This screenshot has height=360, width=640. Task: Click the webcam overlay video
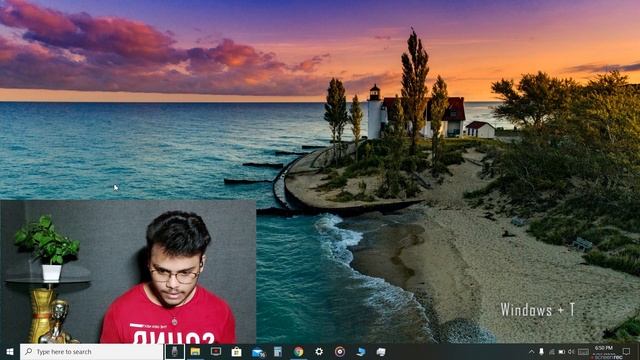coord(128,271)
